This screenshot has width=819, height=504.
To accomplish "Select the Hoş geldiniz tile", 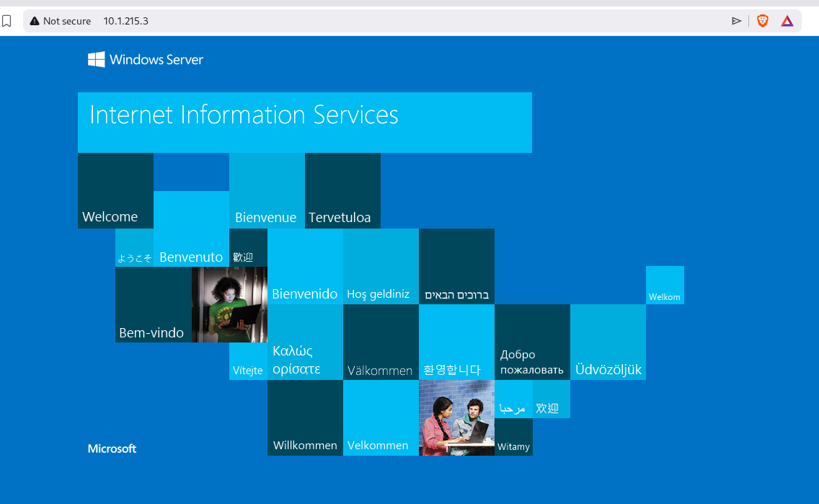I will (x=381, y=266).
